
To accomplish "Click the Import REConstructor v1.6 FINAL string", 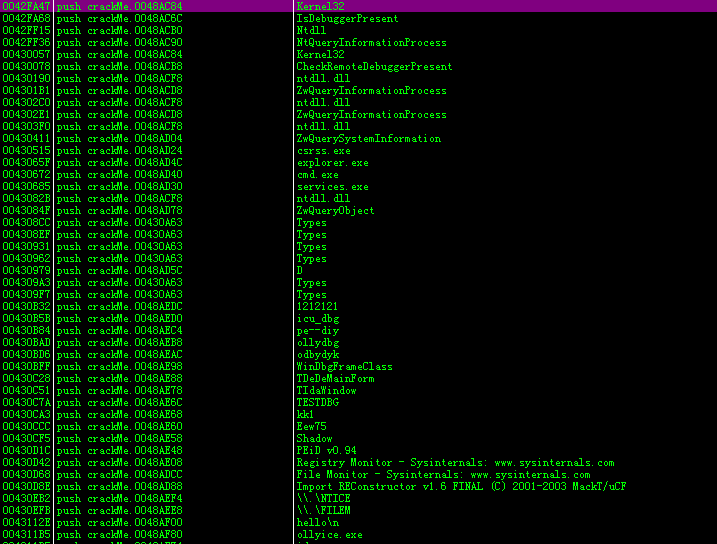I will (x=461, y=486).
